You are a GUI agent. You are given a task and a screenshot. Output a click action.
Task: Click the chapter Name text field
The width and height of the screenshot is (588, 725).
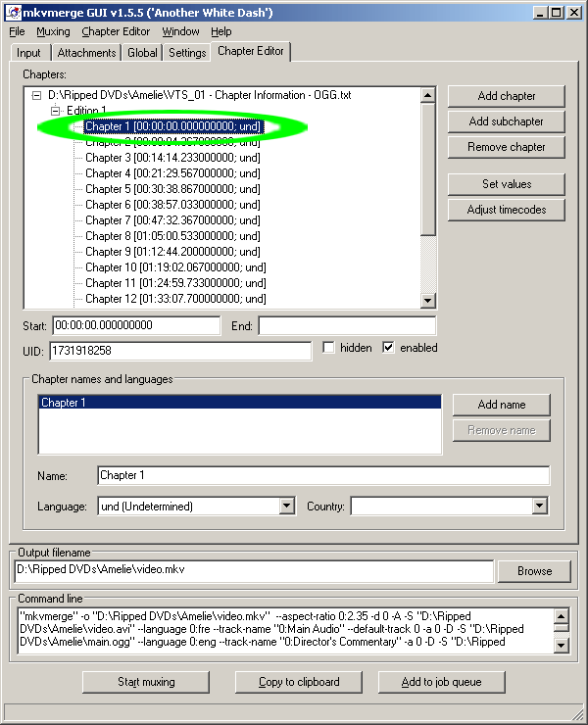323,476
